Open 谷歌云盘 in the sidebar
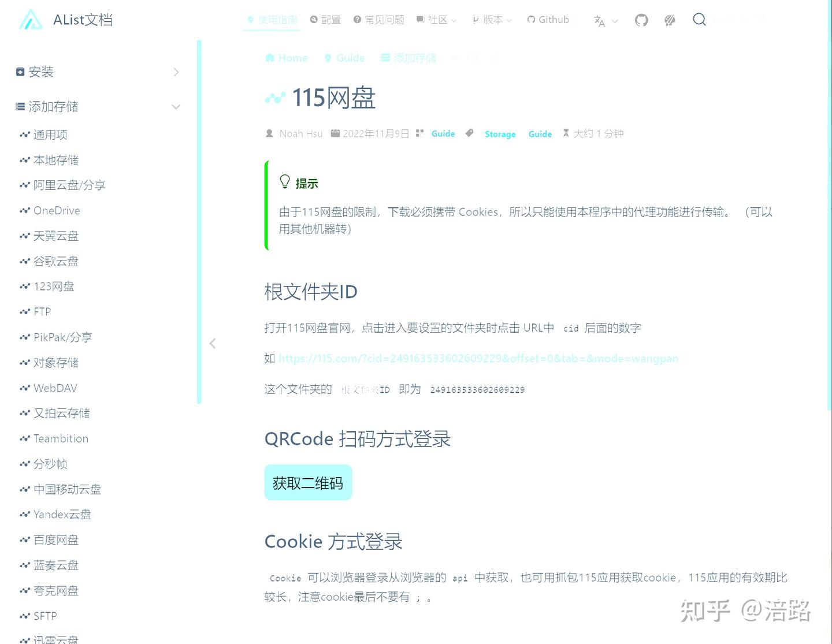The width and height of the screenshot is (832, 644). click(50, 262)
